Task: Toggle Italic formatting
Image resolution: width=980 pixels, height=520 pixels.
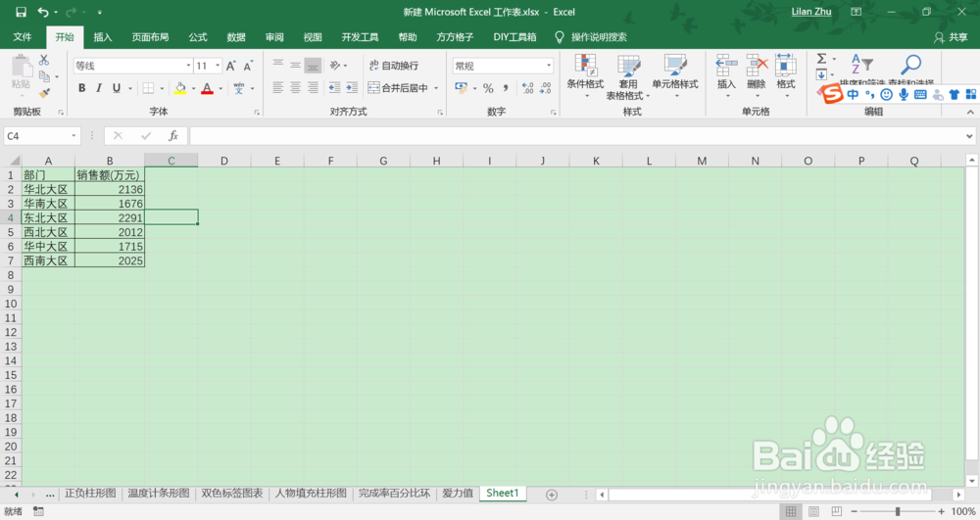Action: coord(99,88)
